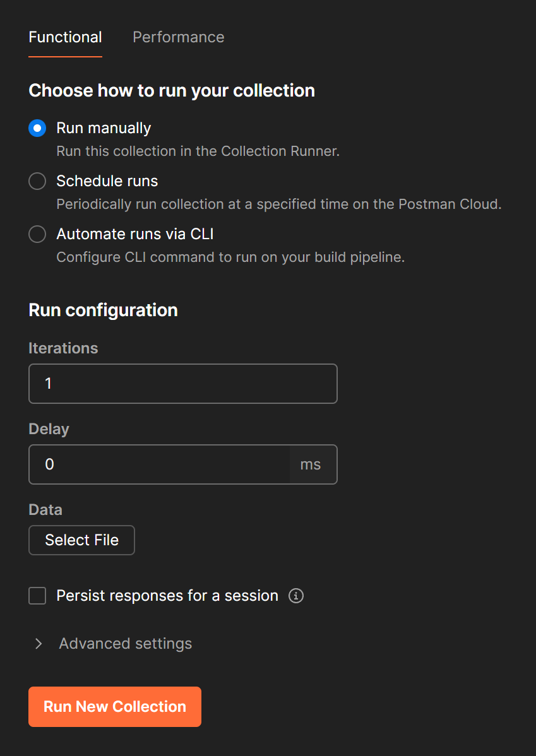
Task: Click the Periodically run collection description text
Action: pos(279,204)
